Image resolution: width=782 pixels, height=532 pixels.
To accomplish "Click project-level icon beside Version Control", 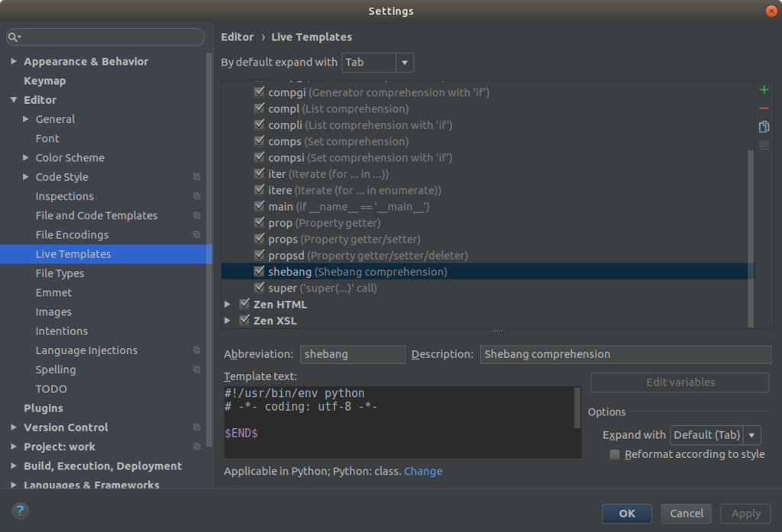I will pos(196,427).
